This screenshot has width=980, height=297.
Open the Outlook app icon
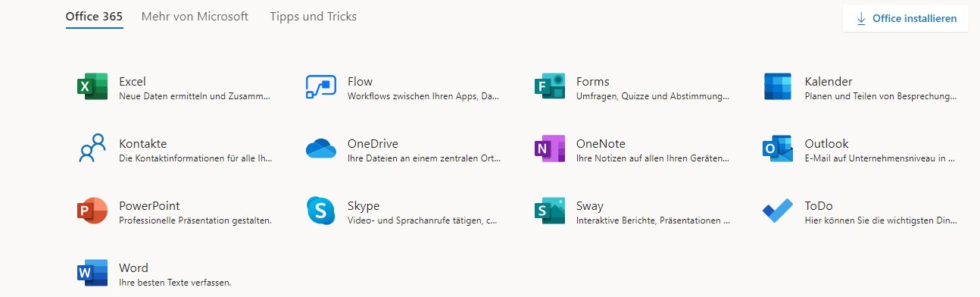pos(778,149)
